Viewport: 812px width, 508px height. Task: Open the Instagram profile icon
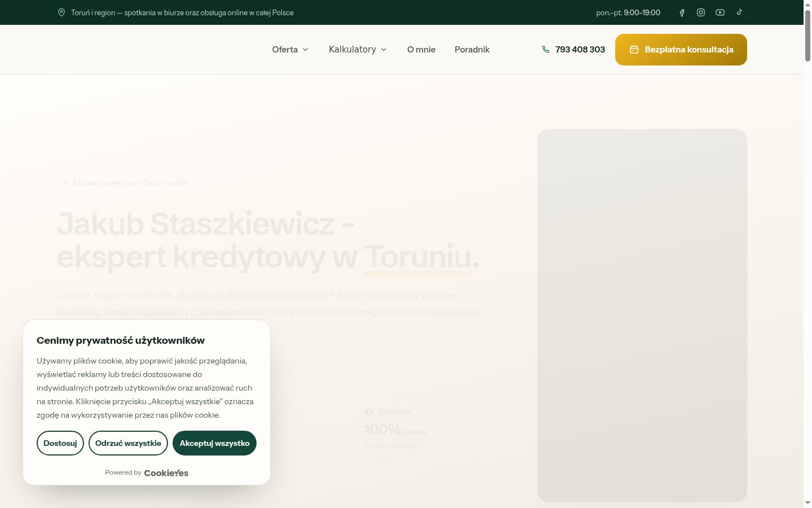(701, 12)
